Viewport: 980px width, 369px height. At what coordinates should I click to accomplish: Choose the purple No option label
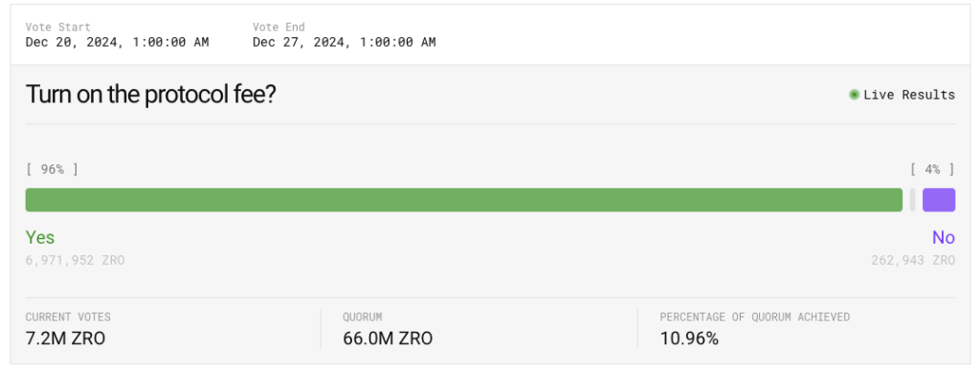943,237
